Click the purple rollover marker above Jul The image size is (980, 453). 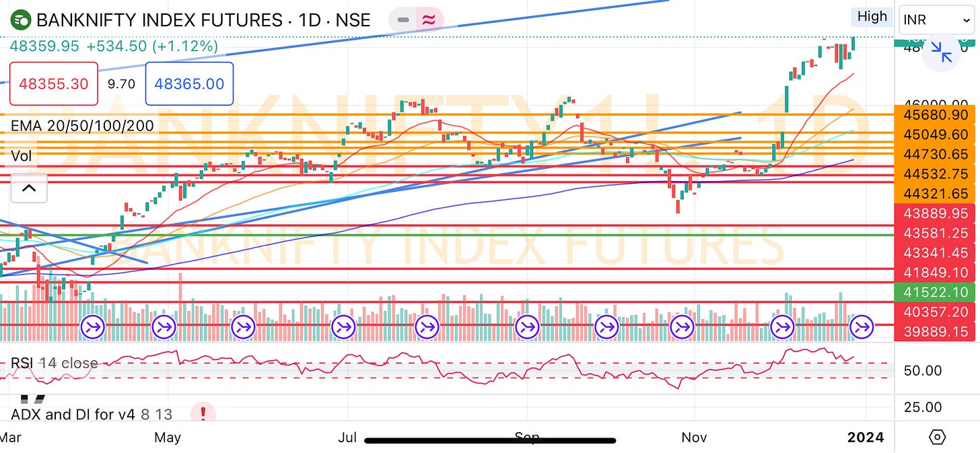(344, 328)
